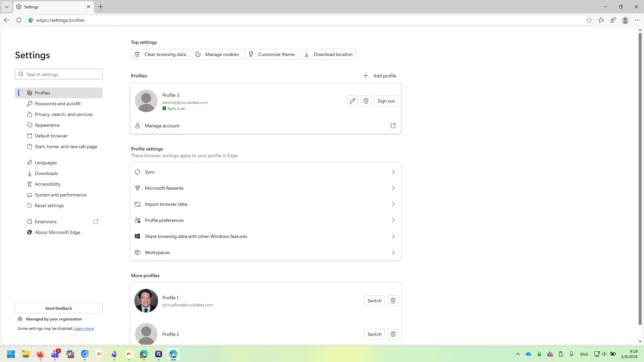The image size is (644, 362).
Task: Launch Firefox from the taskbar
Action: [x=41, y=354]
